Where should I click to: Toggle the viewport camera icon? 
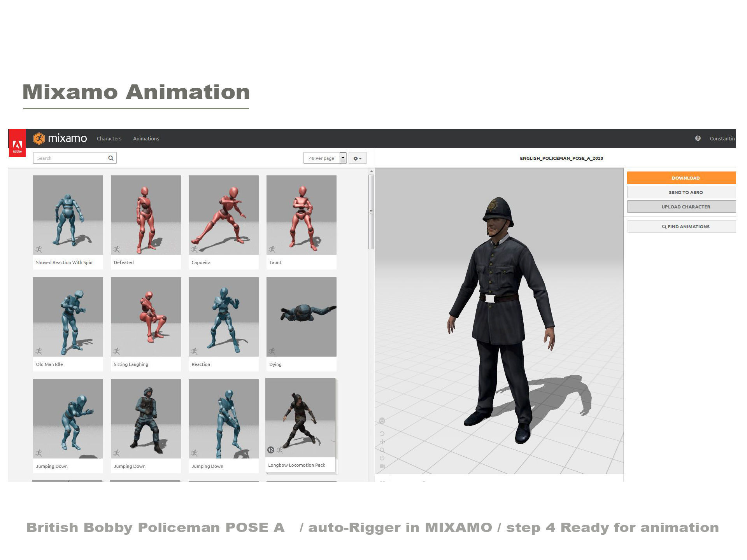pyautogui.click(x=382, y=466)
